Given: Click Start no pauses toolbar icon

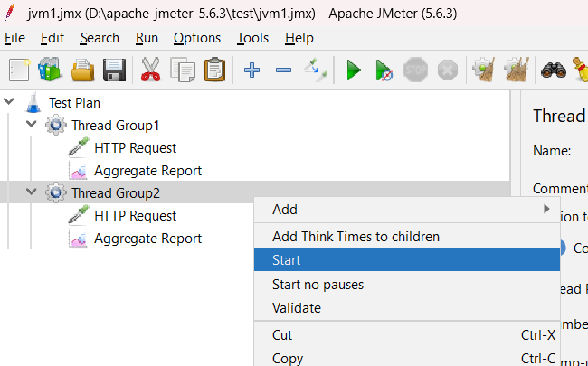Looking at the screenshot, I should coord(384,70).
